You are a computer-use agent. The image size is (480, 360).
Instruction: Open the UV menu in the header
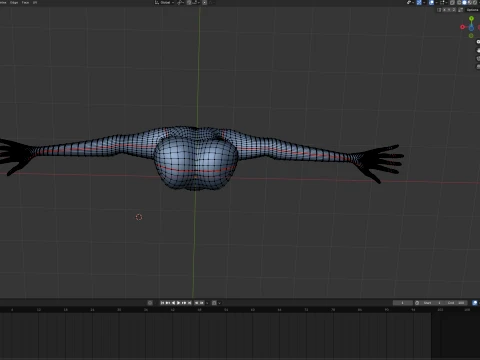35,2
